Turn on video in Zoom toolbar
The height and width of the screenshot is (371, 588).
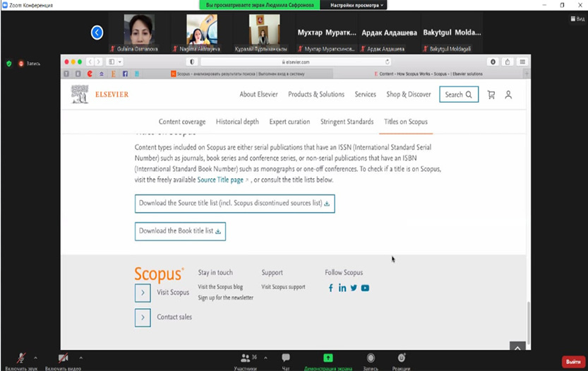[x=63, y=358]
